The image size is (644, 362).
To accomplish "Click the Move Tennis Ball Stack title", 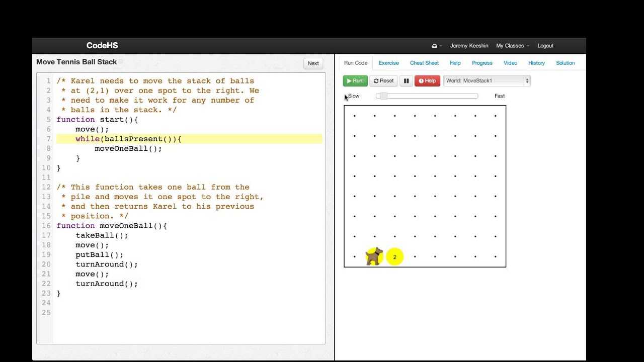I will coord(76,62).
